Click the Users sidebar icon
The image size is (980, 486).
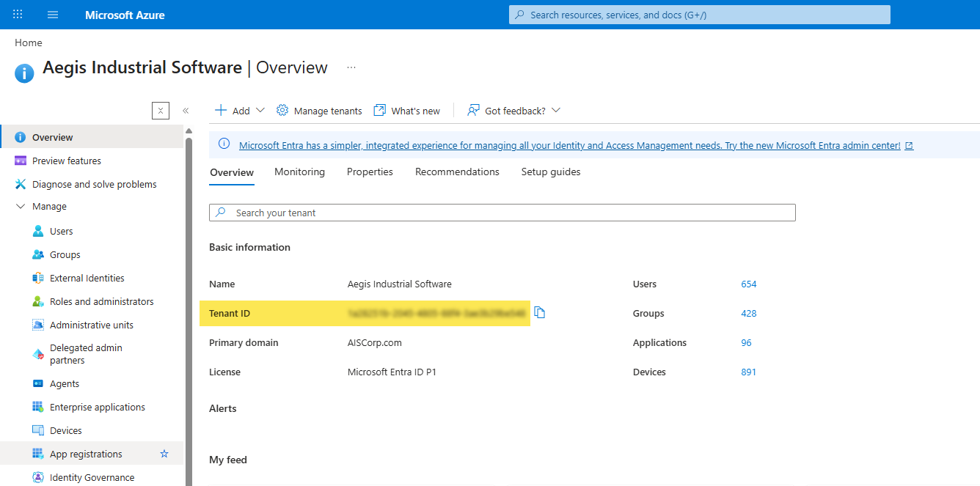(38, 231)
